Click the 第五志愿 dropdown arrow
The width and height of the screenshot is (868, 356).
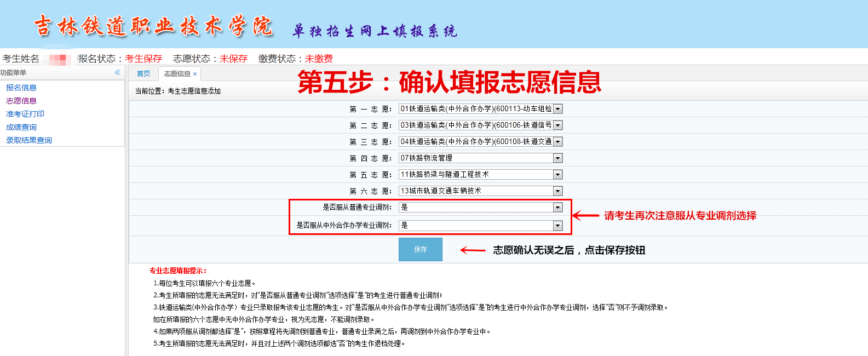pos(557,175)
